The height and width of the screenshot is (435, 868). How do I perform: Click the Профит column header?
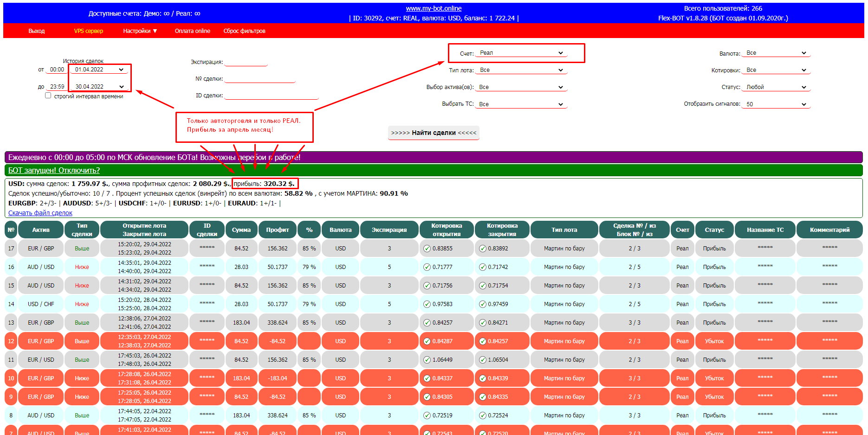(278, 230)
